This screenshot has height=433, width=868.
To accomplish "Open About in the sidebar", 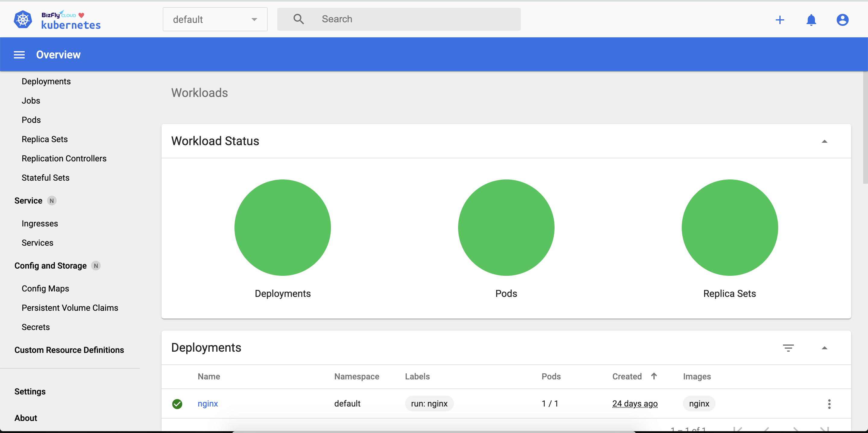I will click(x=26, y=418).
